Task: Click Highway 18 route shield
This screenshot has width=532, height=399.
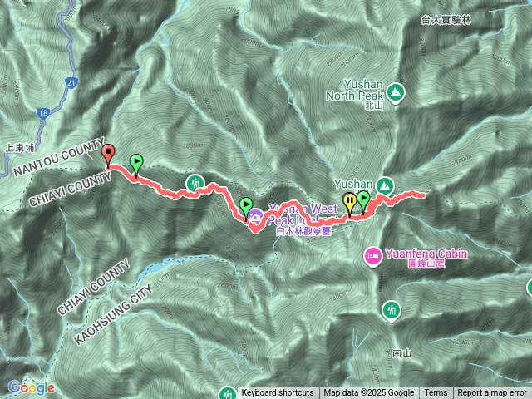Action: [42, 113]
